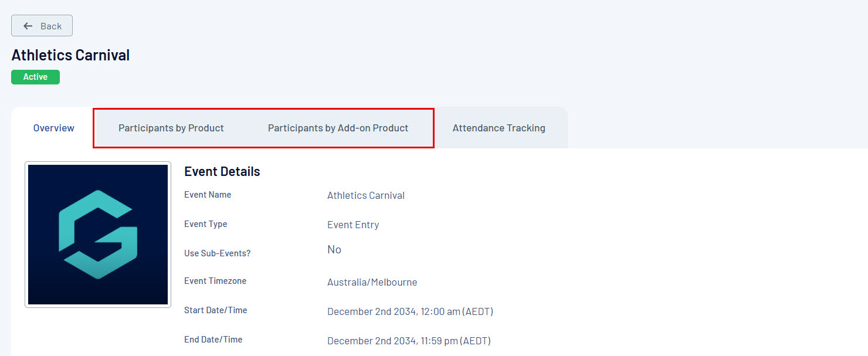This screenshot has height=356, width=868.
Task: Click the Start Date/Time label
Action: (x=215, y=310)
